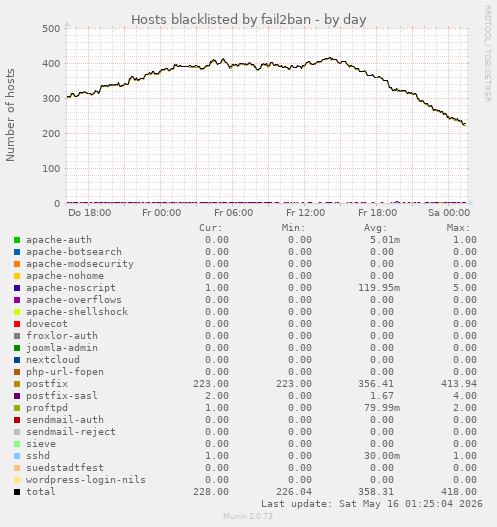Click the 500 y-axis value
This screenshot has height=527, width=497.
tap(51, 29)
